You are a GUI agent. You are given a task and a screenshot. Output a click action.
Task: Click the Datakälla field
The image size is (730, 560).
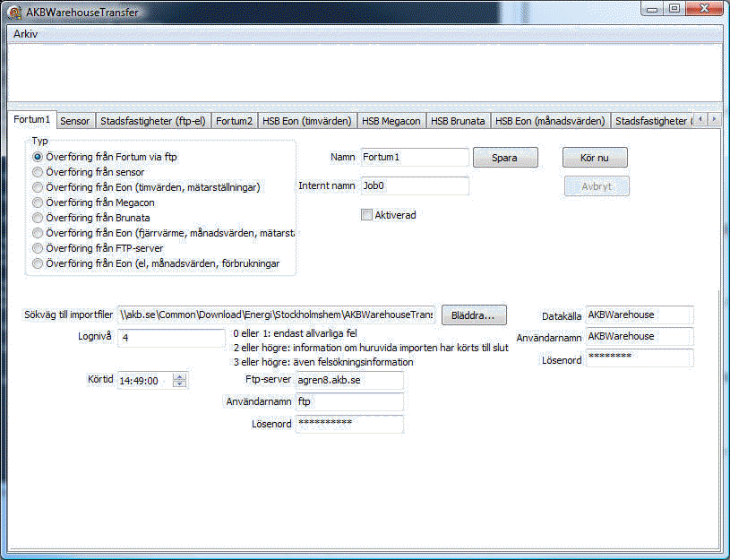coord(640,314)
